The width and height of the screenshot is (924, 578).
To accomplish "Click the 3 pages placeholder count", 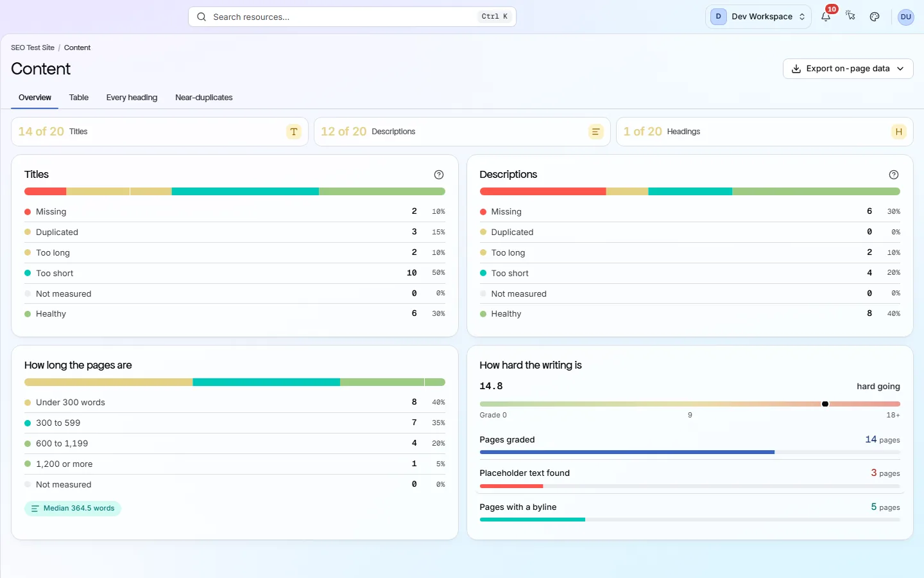I will click(885, 473).
